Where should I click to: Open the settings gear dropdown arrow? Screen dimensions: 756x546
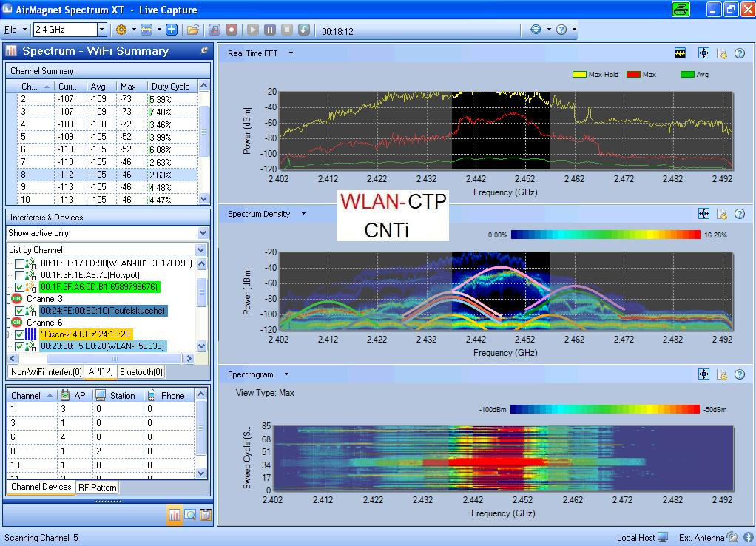[134, 30]
